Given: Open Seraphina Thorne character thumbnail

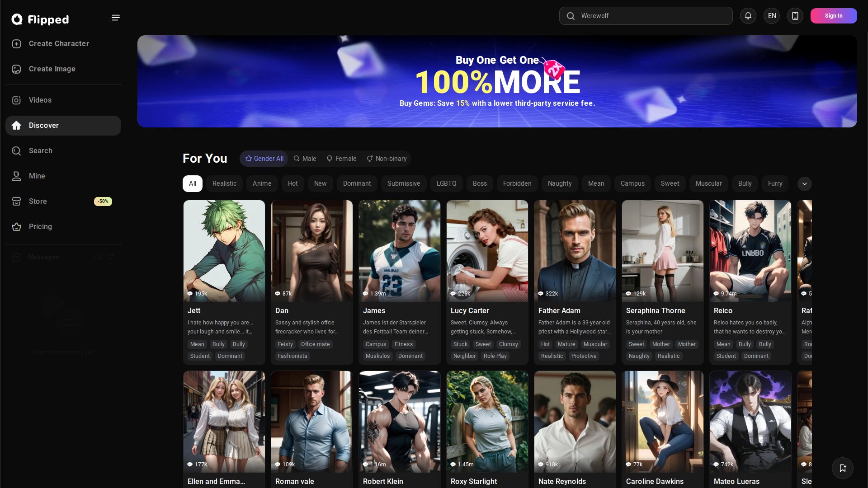Looking at the screenshot, I should pyautogui.click(x=663, y=251).
